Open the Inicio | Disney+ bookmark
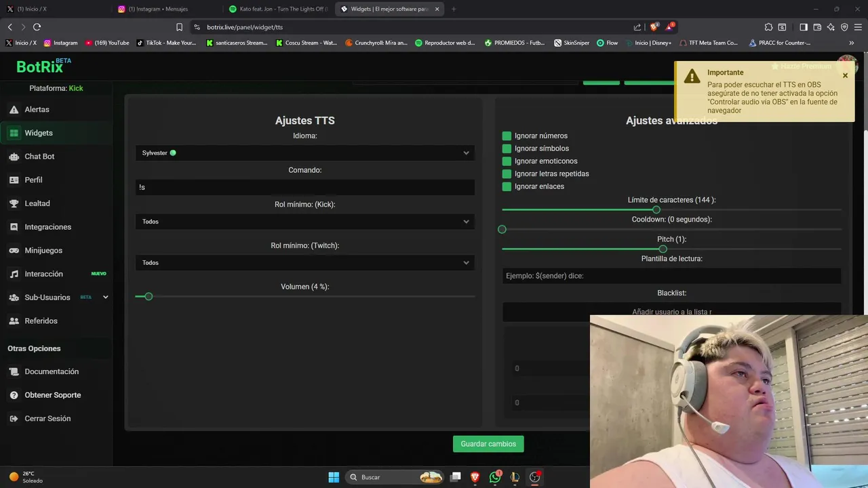The image size is (868, 488). click(x=648, y=43)
